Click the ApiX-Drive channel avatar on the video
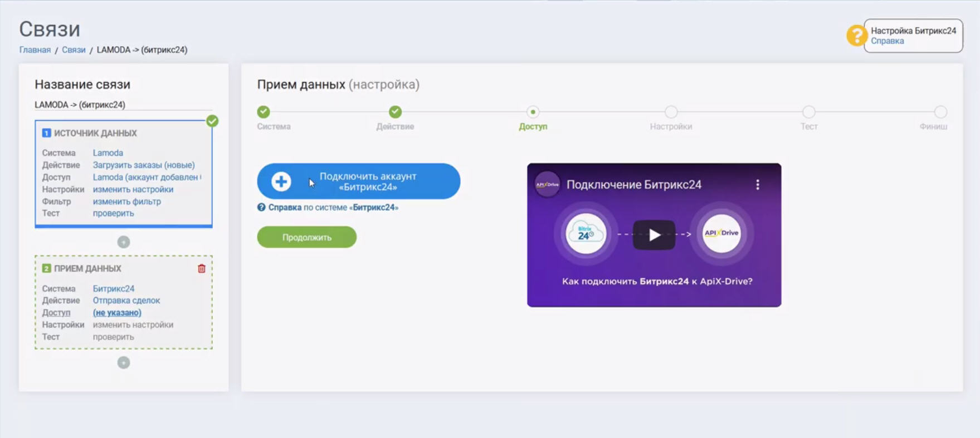 547,185
